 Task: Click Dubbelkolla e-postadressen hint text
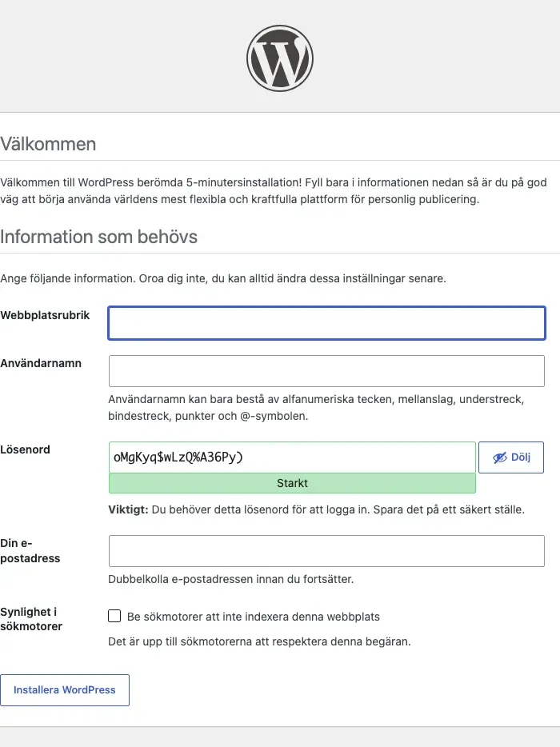[230, 579]
